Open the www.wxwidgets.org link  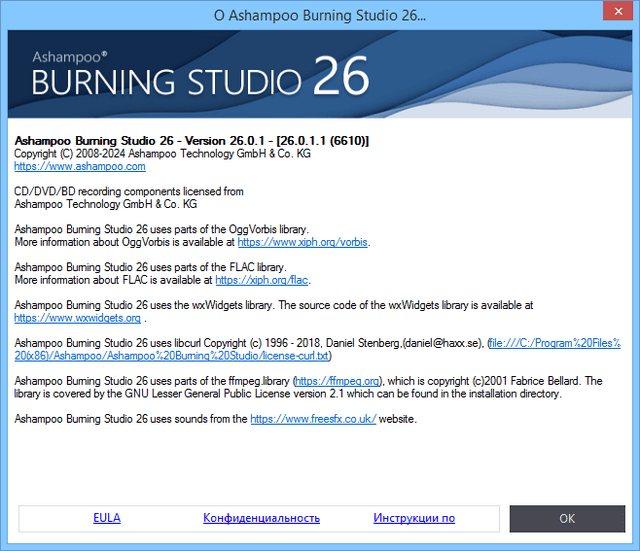tap(77, 318)
